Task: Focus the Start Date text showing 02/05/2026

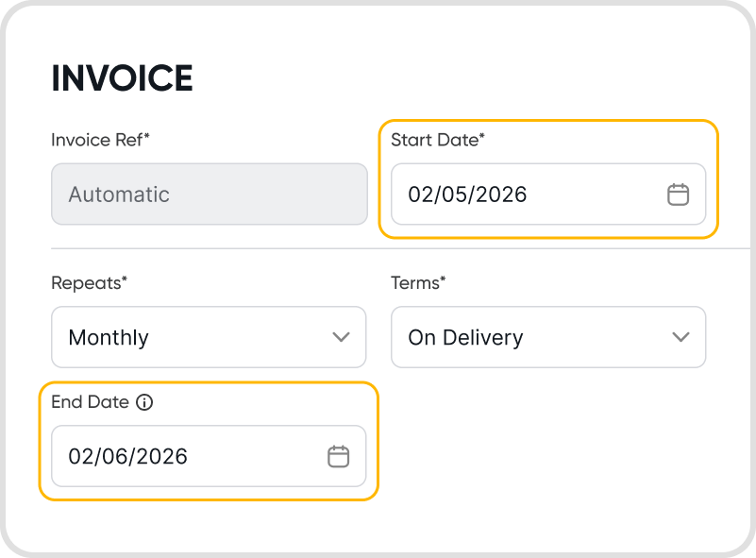Action: [467, 194]
